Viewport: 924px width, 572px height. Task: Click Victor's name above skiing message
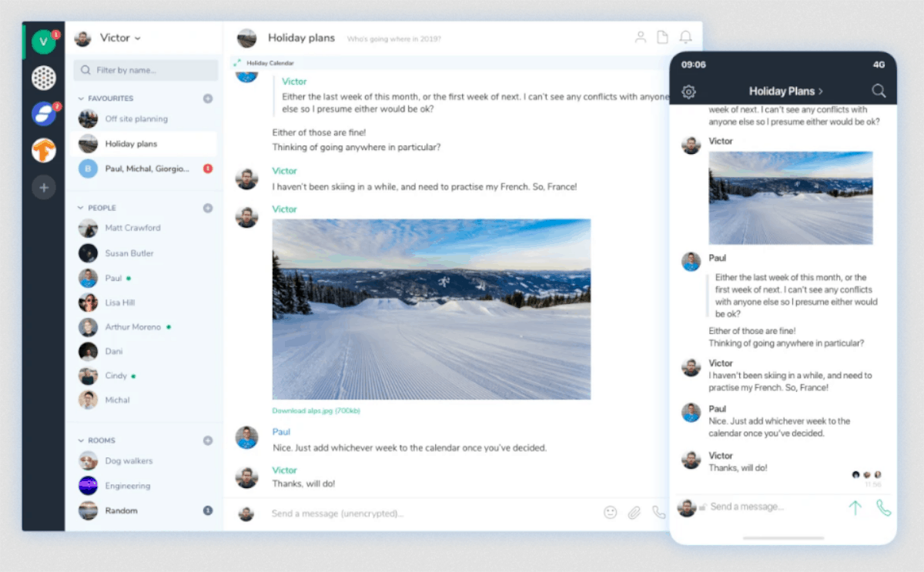point(284,171)
